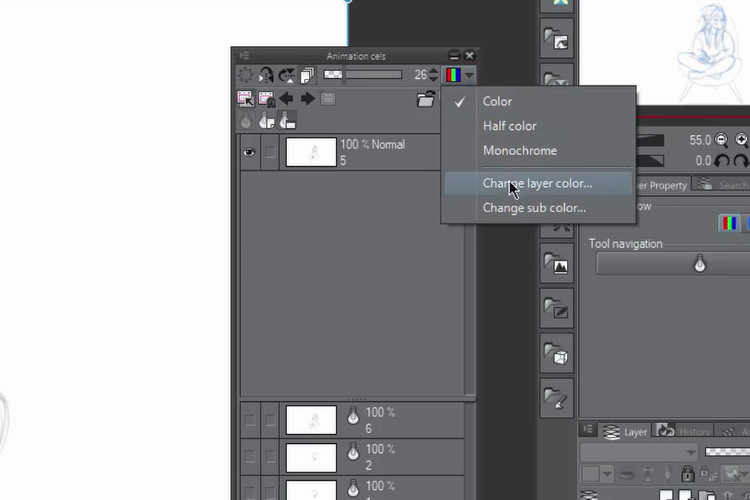Click the folder with arrow icon in Animation cels
This screenshot has width=750, height=500.
425,99
